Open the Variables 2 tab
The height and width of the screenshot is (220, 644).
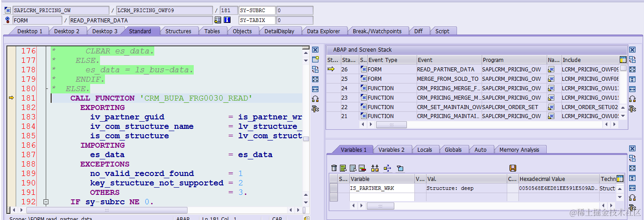(x=391, y=150)
